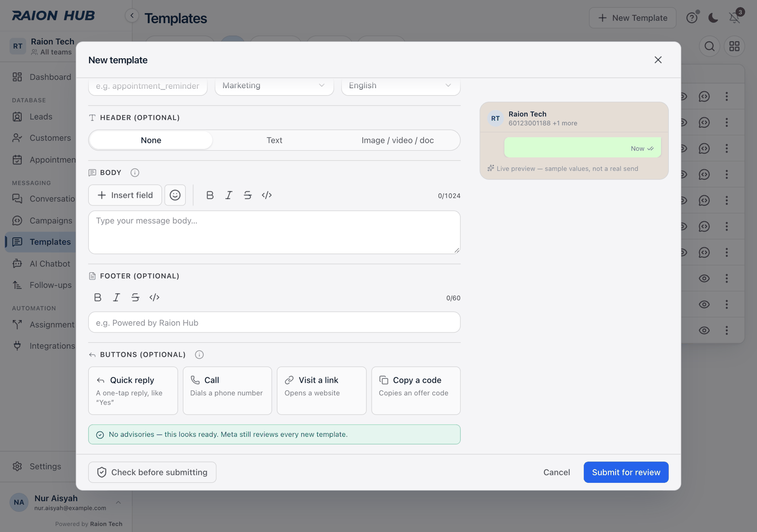Screen dimensions: 757x532
Task: Apply italic formatting in body toolbar
Action: point(229,195)
